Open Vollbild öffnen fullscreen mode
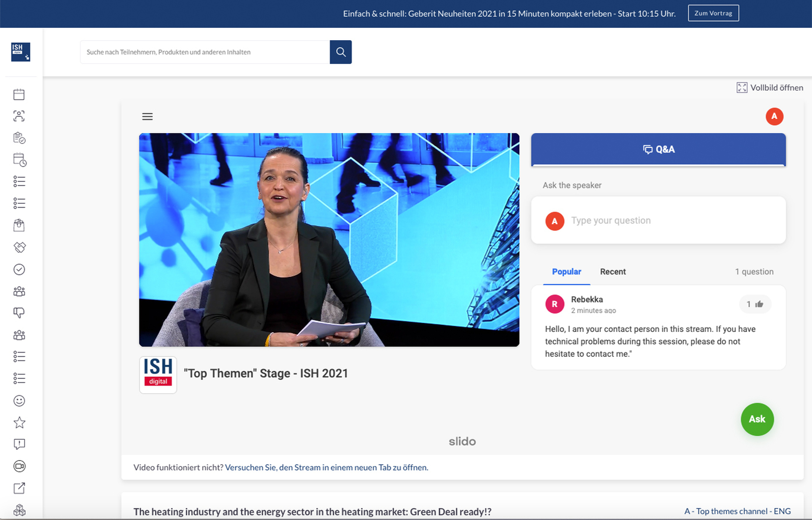Screen dimensions: 812x520 pos(770,88)
